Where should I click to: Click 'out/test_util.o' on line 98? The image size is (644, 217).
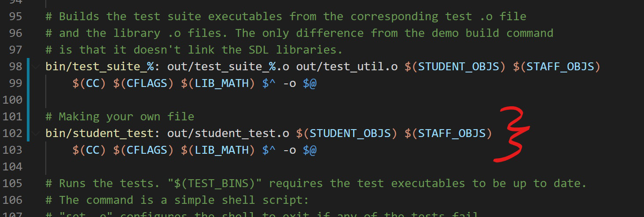click(347, 67)
